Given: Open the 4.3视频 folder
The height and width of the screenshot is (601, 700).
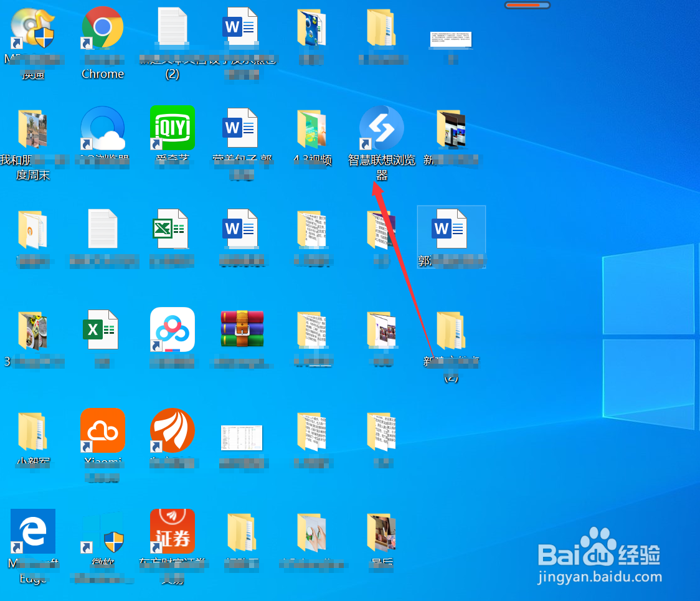Looking at the screenshot, I should coord(311,129).
